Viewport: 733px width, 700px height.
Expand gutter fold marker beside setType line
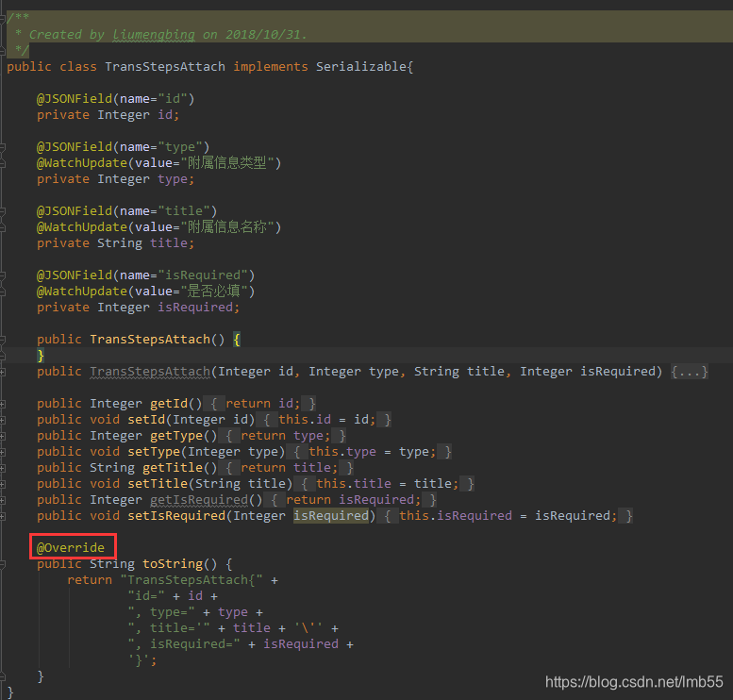pos(2,452)
